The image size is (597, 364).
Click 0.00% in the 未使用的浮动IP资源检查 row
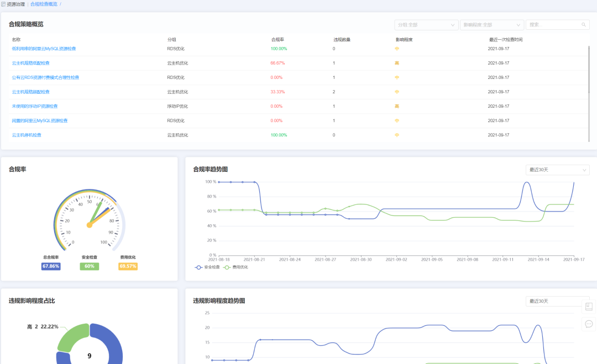point(276,107)
